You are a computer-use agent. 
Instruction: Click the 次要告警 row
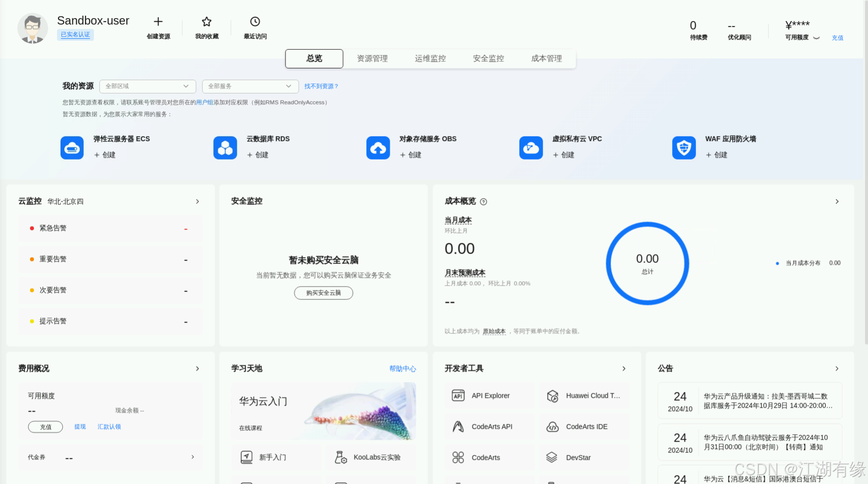pyautogui.click(x=111, y=290)
